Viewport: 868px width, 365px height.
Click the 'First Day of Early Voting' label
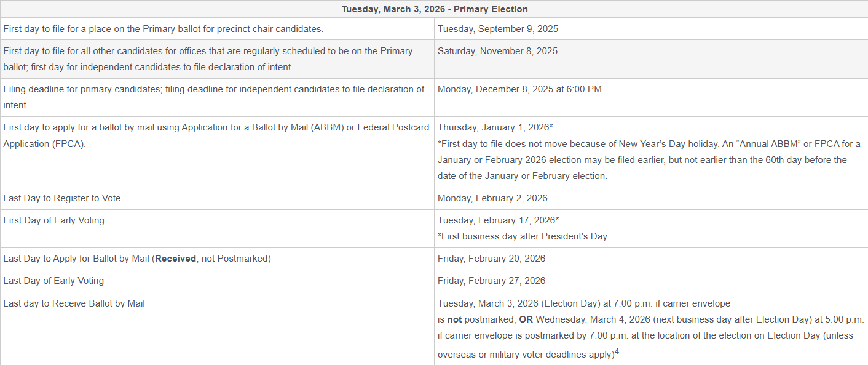(x=54, y=220)
